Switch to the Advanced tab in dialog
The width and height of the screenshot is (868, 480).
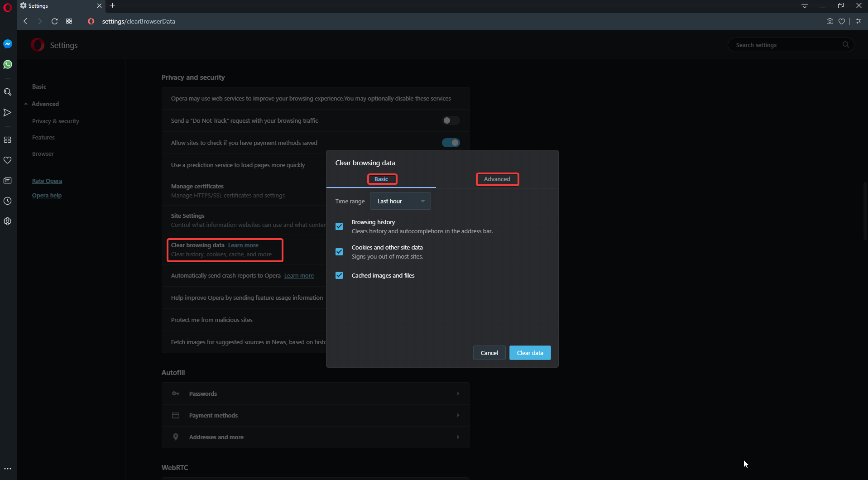[497, 179]
